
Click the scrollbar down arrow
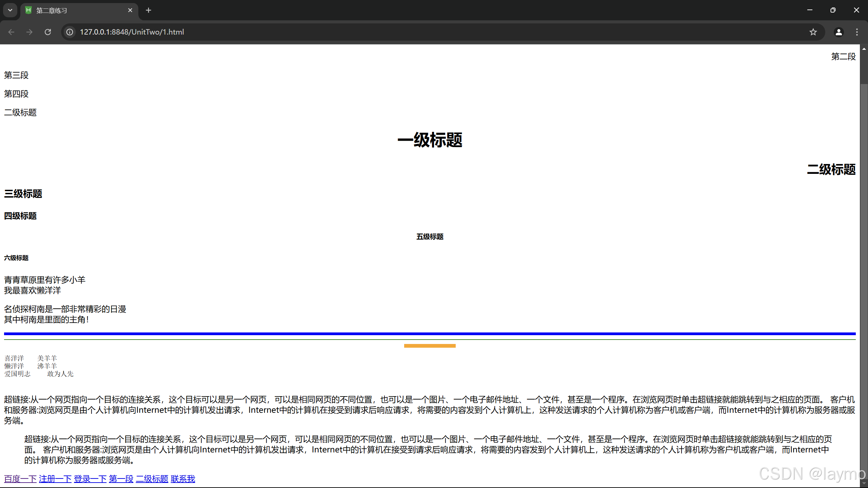pyautogui.click(x=864, y=483)
